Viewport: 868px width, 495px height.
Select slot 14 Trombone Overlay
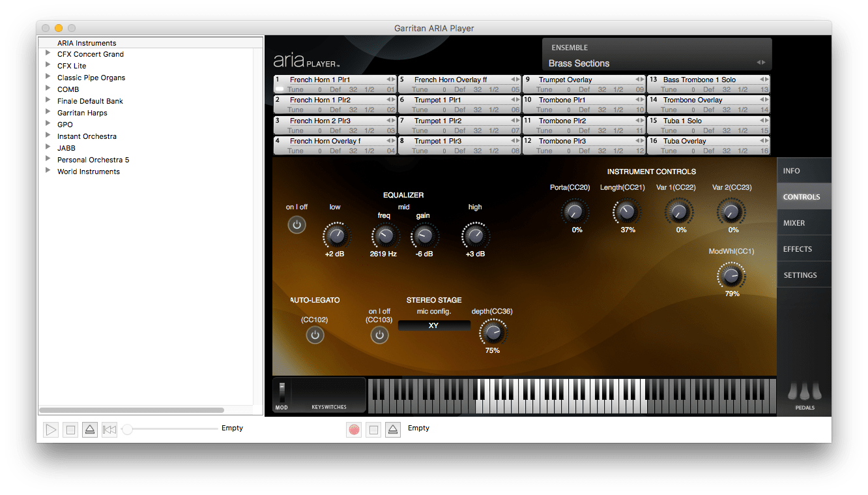[708, 104]
